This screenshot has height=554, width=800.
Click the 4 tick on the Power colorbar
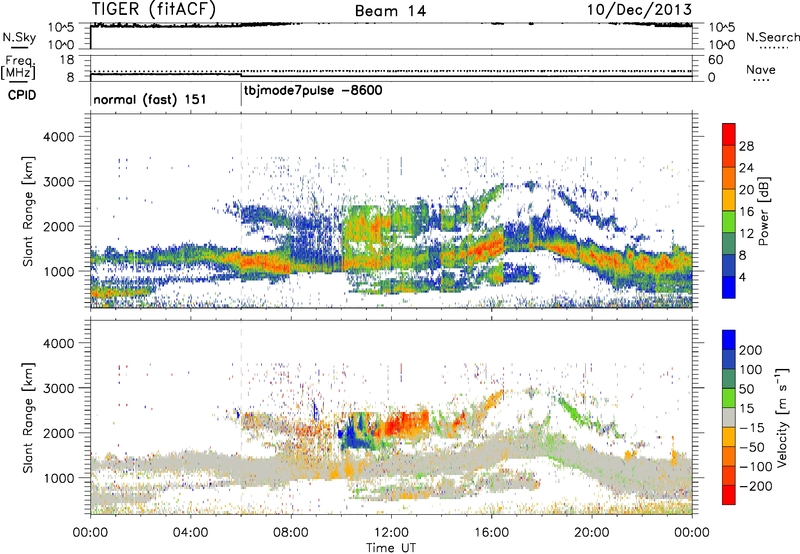point(742,277)
